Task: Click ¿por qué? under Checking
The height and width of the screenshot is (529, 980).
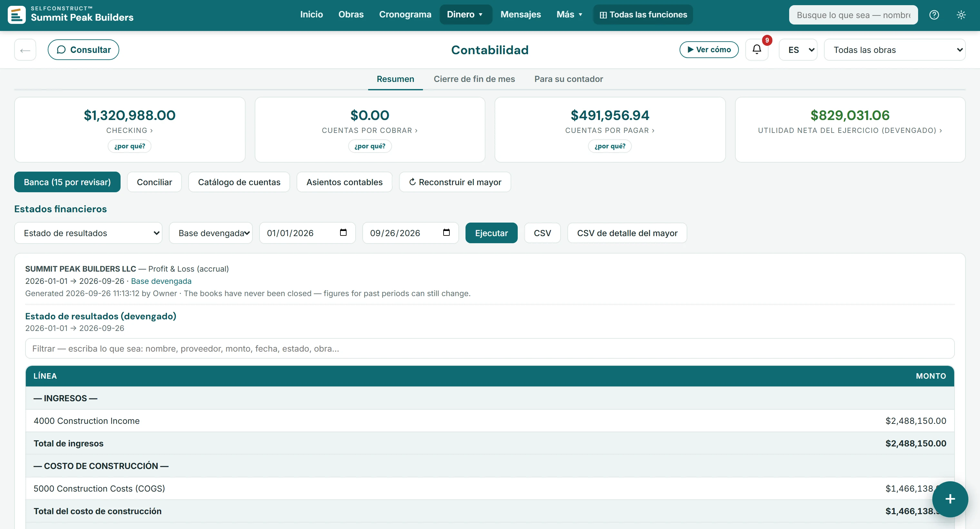Action: point(129,146)
